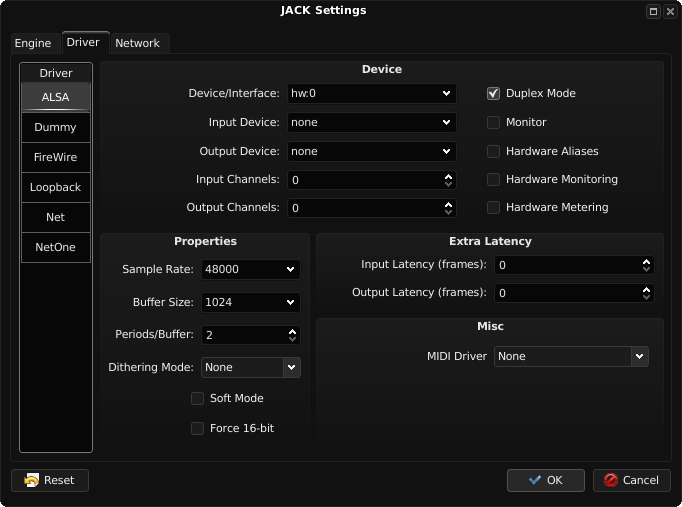
Task: Increment Periods/Buffer value
Action: coord(292,331)
